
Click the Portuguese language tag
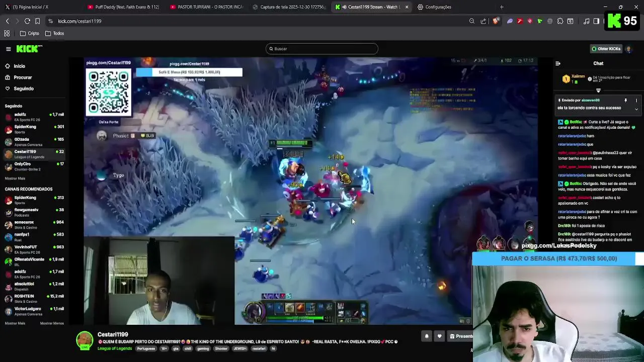tap(146, 348)
